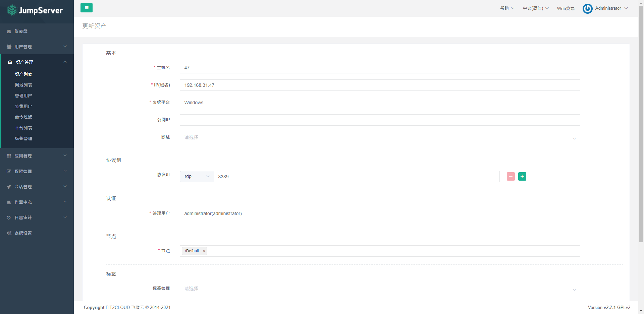644x314 pixels.
Task: Open the Web终端 link
Action: [566, 8]
